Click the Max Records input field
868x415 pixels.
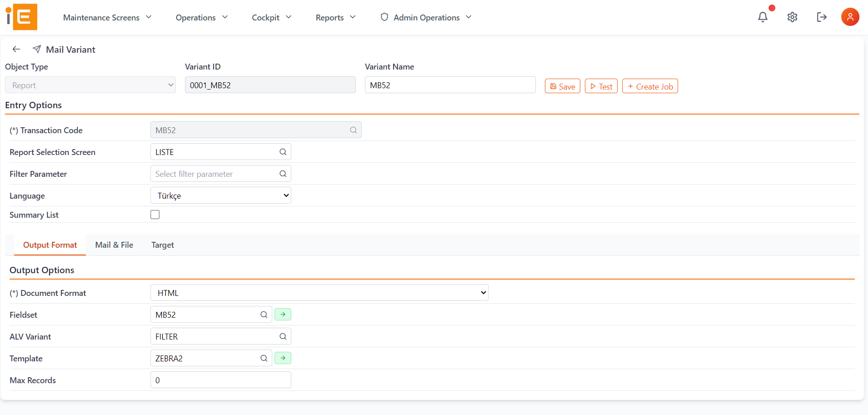(x=220, y=380)
